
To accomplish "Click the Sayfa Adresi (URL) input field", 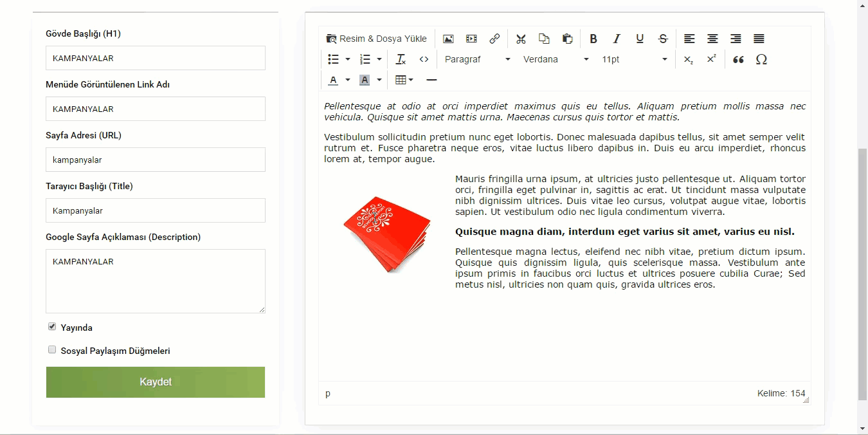I will 156,160.
